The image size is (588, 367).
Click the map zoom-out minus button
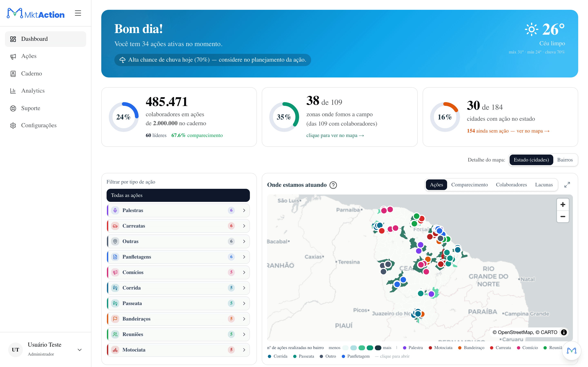click(562, 217)
